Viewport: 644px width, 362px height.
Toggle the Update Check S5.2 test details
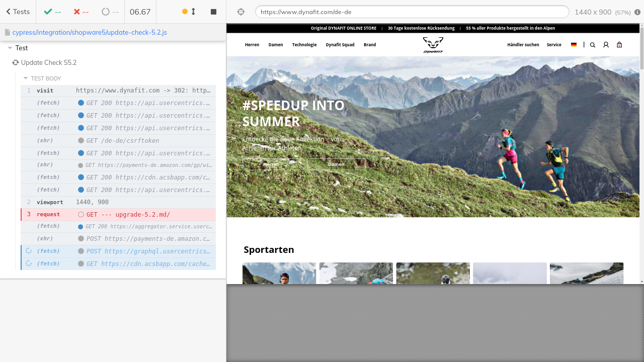click(x=48, y=63)
